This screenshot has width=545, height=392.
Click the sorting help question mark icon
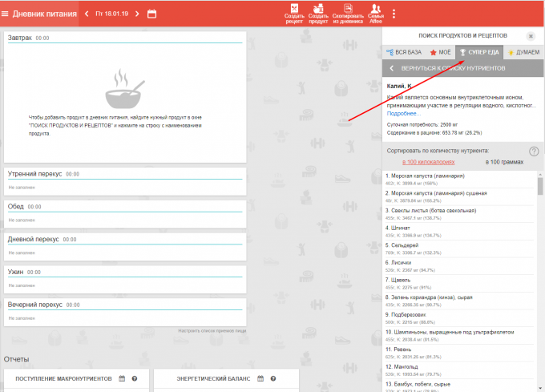click(534, 151)
